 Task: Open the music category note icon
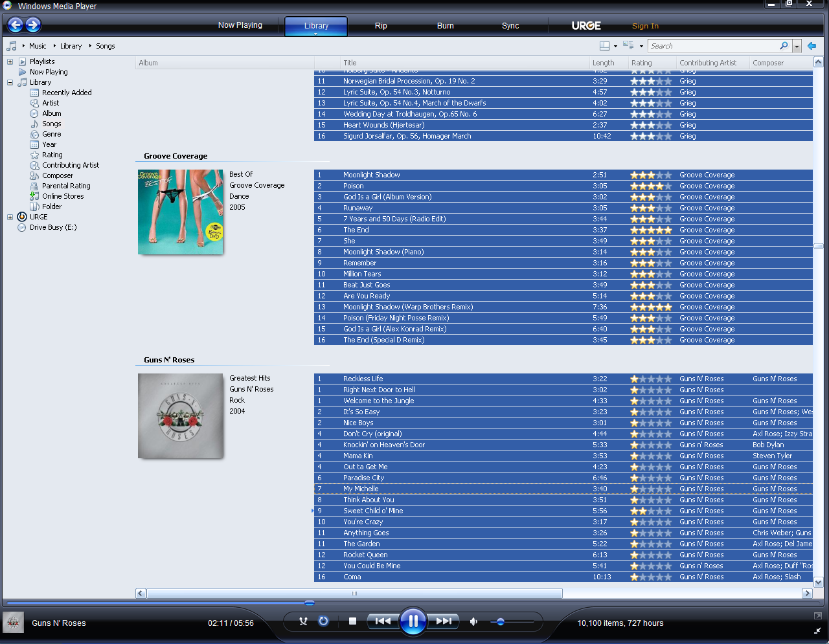(11, 46)
